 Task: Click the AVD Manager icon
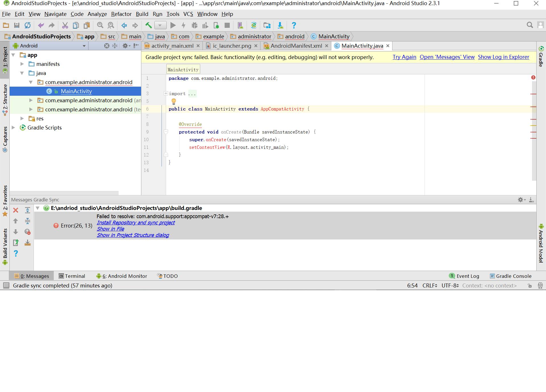click(241, 25)
